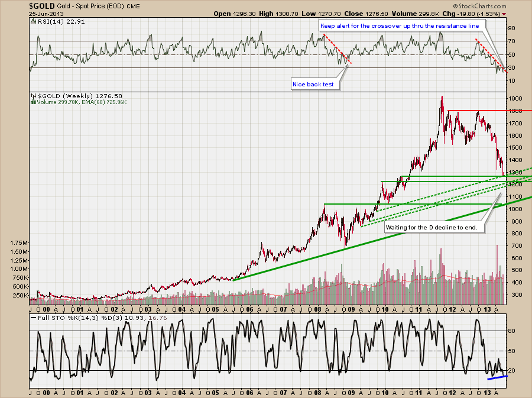Image resolution: width=532 pixels, height=398 pixels.
Task: Click the 1300 price level on right axis
Action: pos(514,172)
